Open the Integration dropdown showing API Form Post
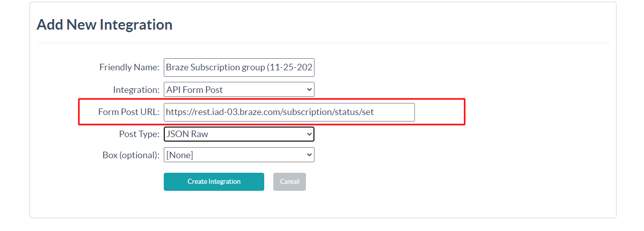 (x=239, y=90)
